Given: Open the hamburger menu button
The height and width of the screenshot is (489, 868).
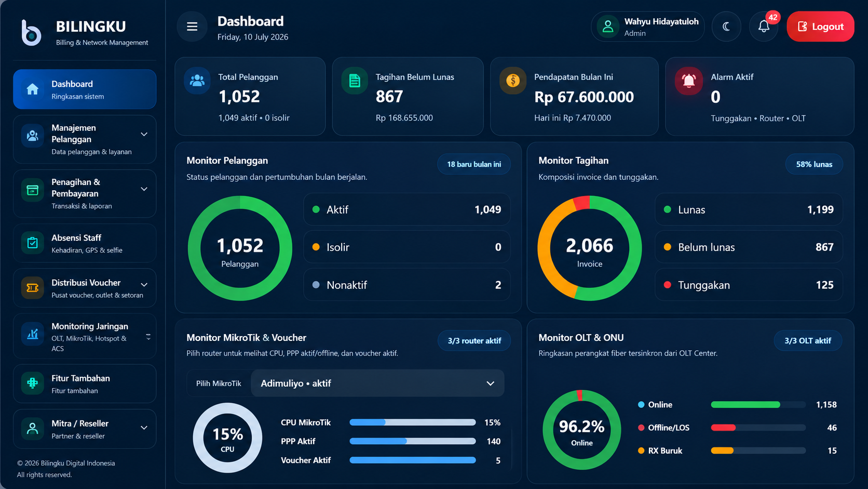Looking at the screenshot, I should pyautogui.click(x=192, y=27).
